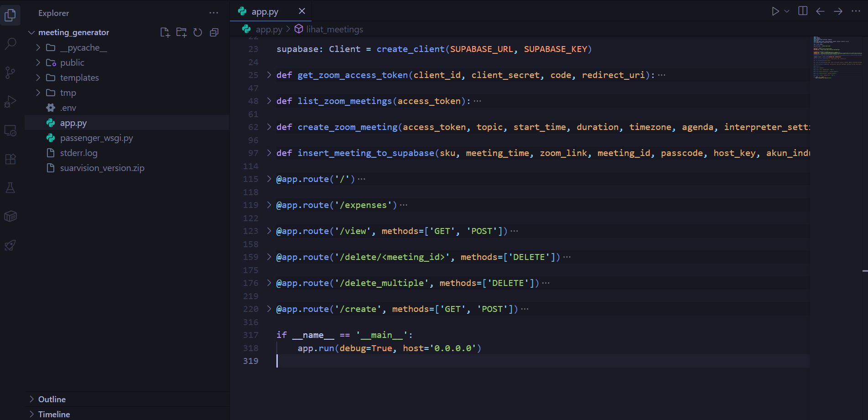This screenshot has width=868, height=420.
Task: Collapse the meeting_generator root folder
Action: tap(31, 32)
